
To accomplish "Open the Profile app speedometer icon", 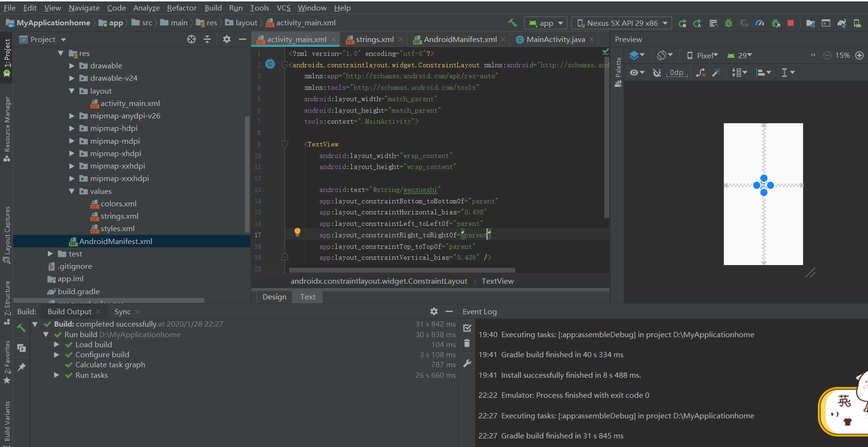I will pos(760,23).
